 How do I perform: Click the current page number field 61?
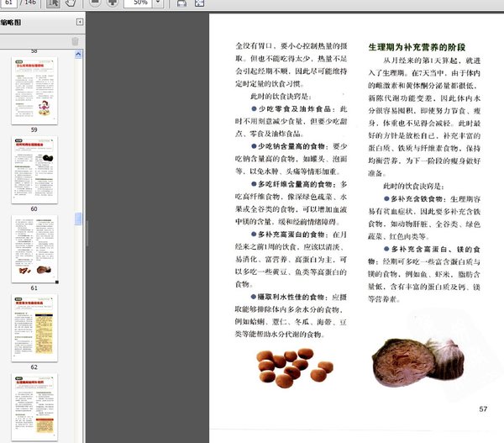click(x=8, y=3)
